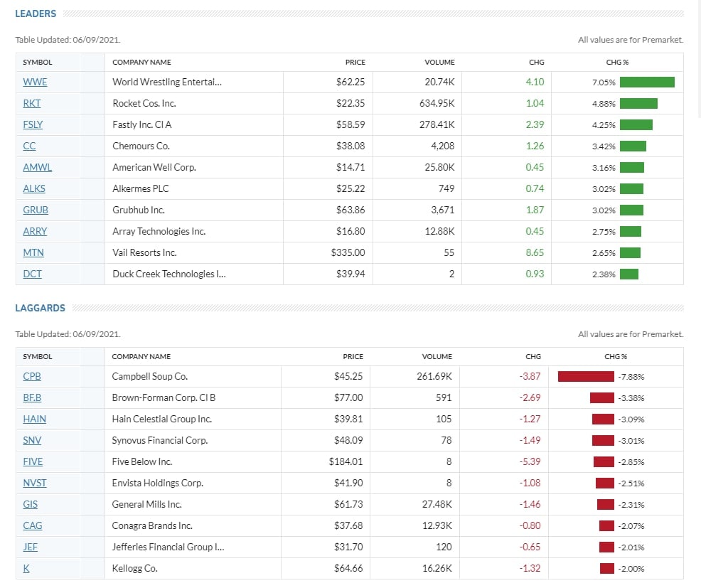Open the CPB ticker link
The height and width of the screenshot is (588, 701).
pyautogui.click(x=32, y=376)
